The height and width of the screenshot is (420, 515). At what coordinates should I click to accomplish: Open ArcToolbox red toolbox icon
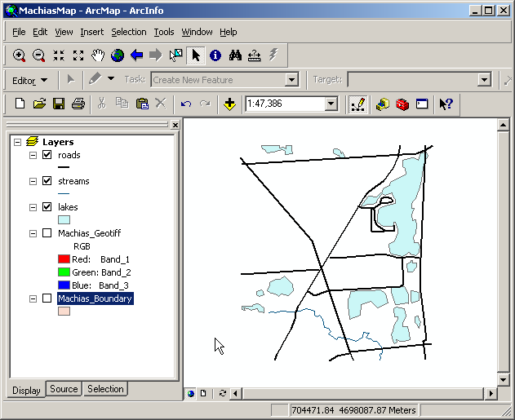pos(402,104)
